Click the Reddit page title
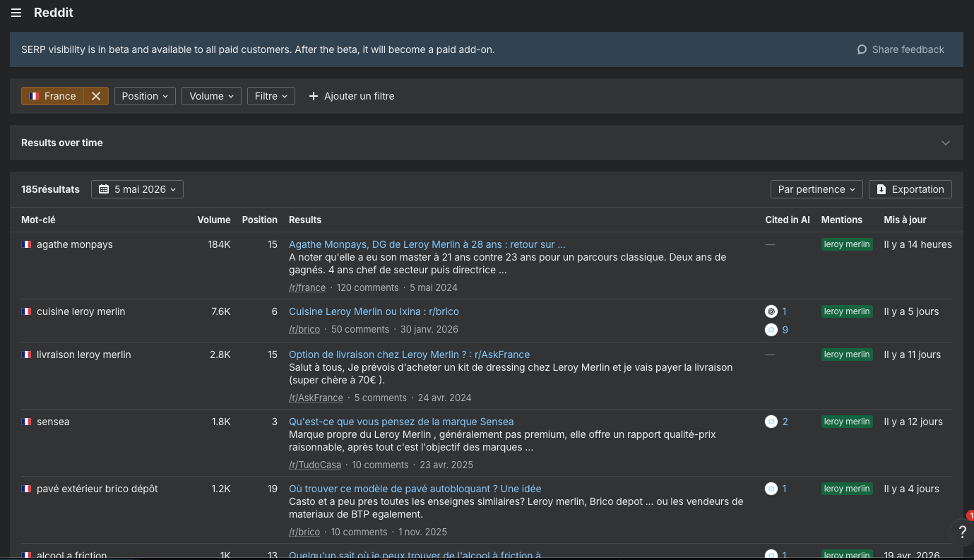The image size is (974, 560). [54, 13]
